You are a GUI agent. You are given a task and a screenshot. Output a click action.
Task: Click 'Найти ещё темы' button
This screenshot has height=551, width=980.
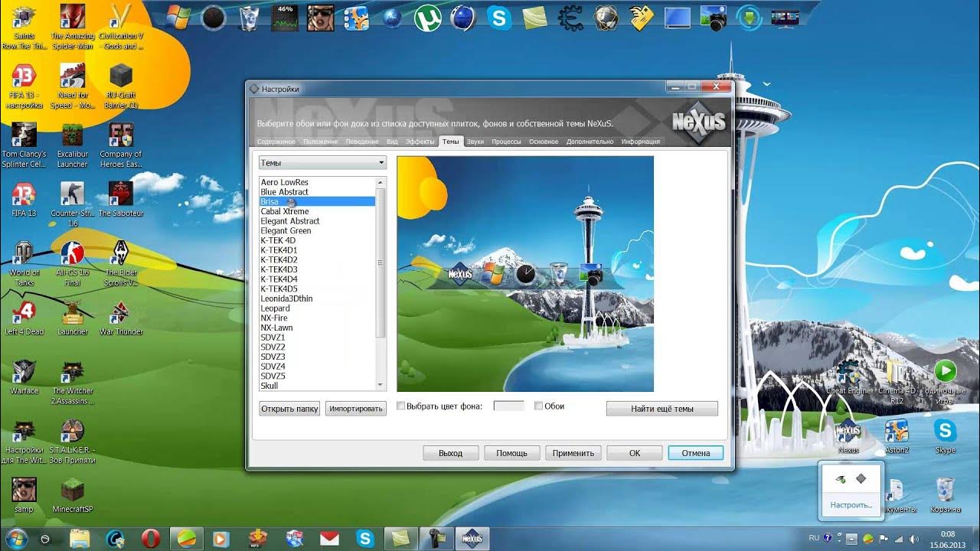[662, 409]
